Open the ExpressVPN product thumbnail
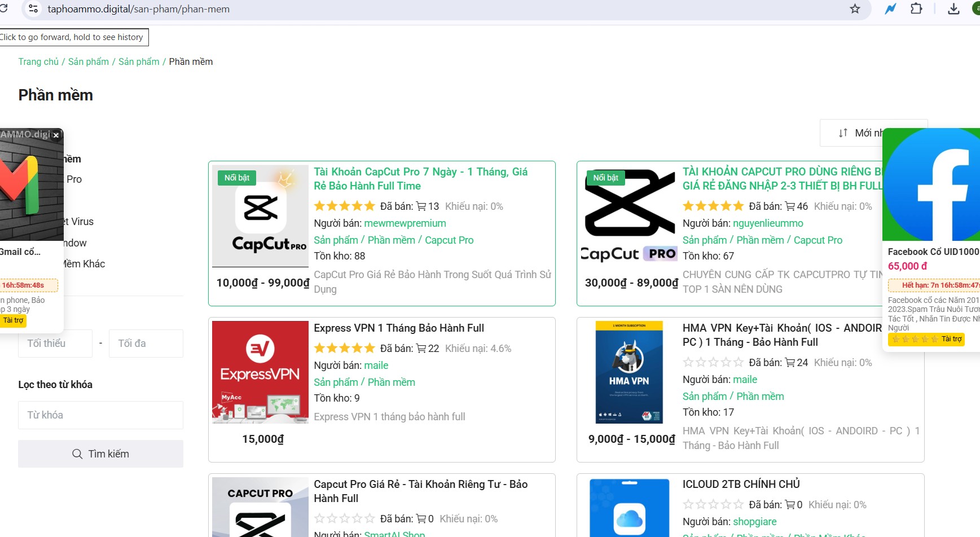The width and height of the screenshot is (980, 537). (x=260, y=372)
